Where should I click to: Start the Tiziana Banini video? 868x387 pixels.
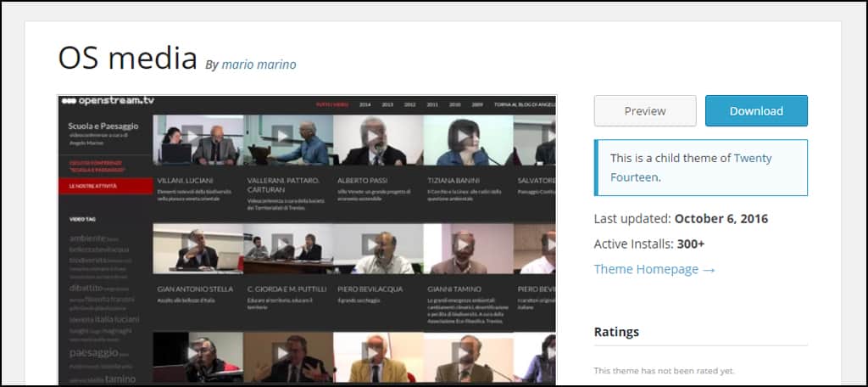463,136
